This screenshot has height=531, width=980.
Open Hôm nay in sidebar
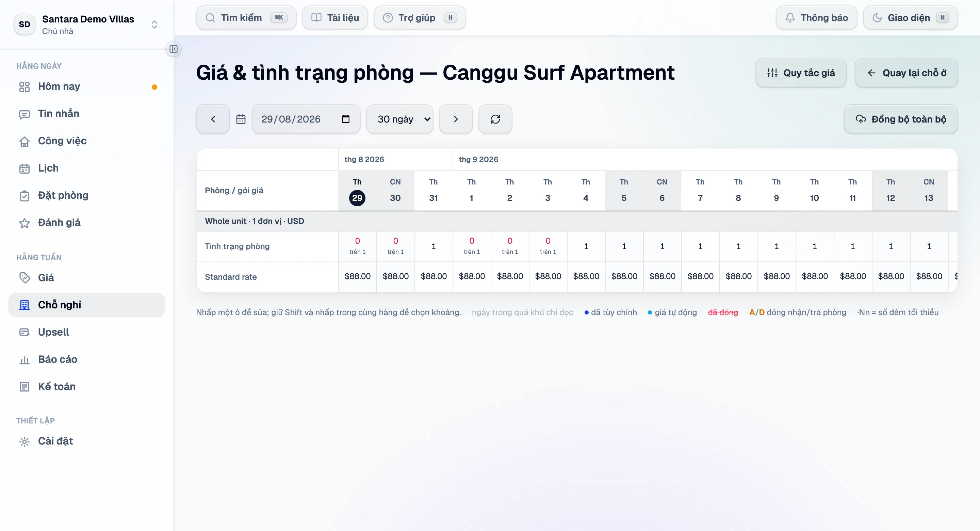point(87,86)
